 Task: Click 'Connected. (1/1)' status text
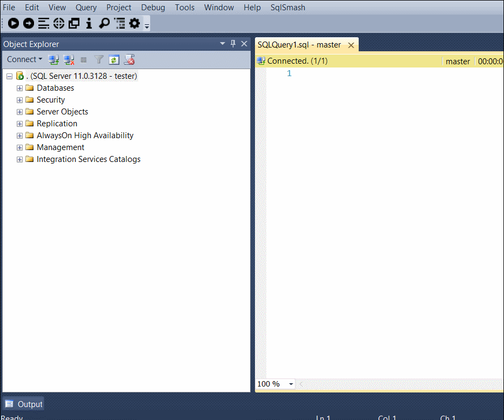(x=297, y=60)
